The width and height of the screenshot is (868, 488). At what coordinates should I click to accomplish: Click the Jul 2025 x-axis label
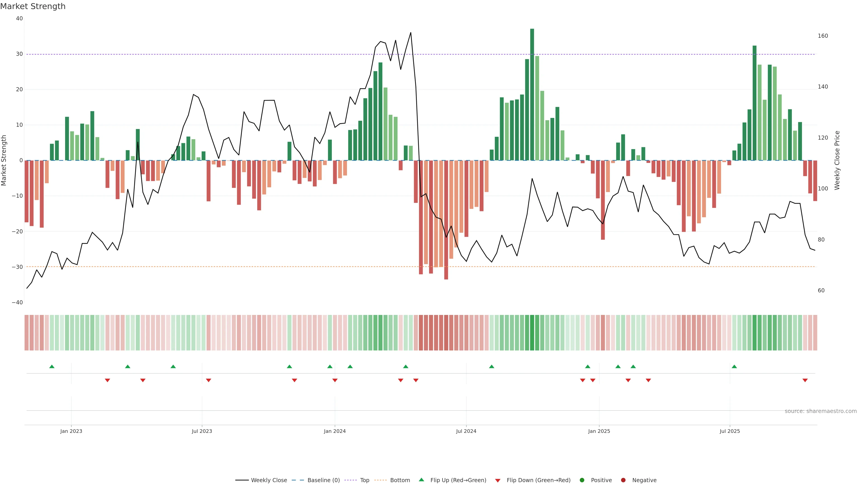pyautogui.click(x=729, y=431)
